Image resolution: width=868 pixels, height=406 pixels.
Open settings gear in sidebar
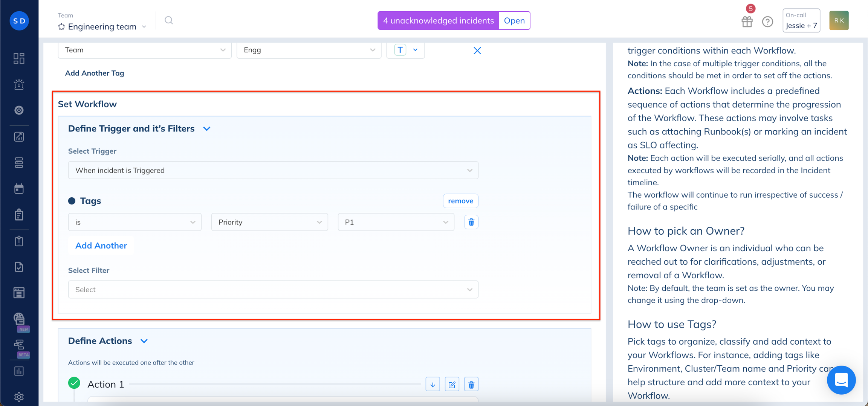(x=19, y=397)
